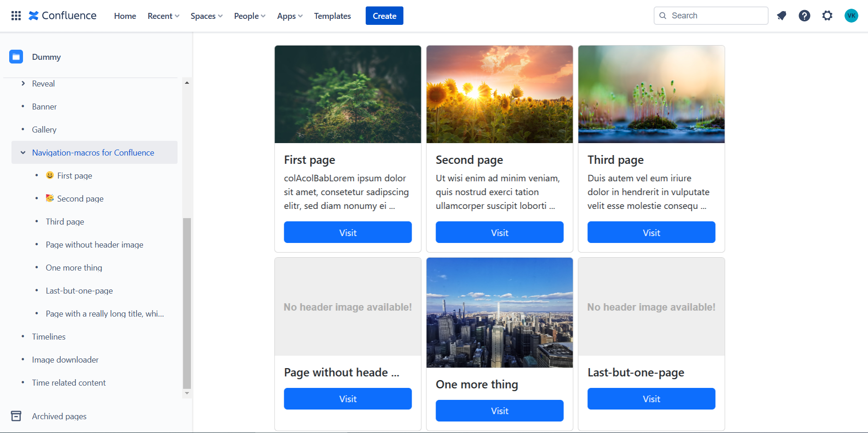Open the settings gear icon

(828, 16)
